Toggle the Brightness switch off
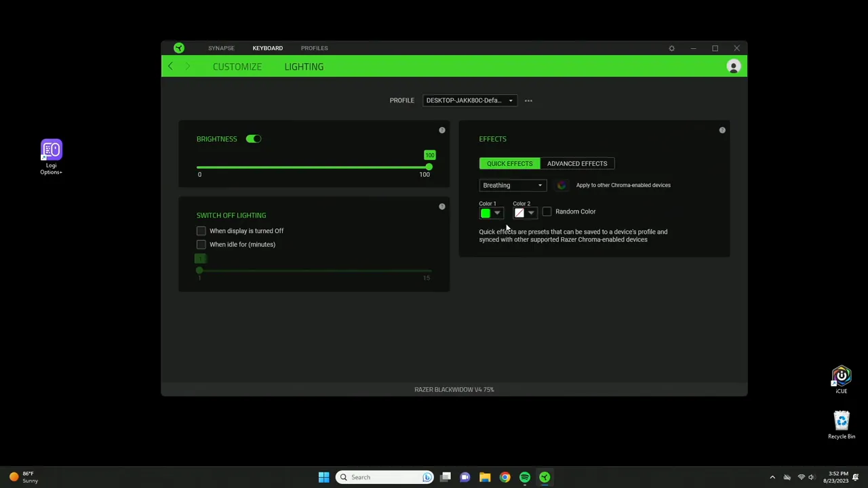The width and height of the screenshot is (868, 488). tap(253, 139)
